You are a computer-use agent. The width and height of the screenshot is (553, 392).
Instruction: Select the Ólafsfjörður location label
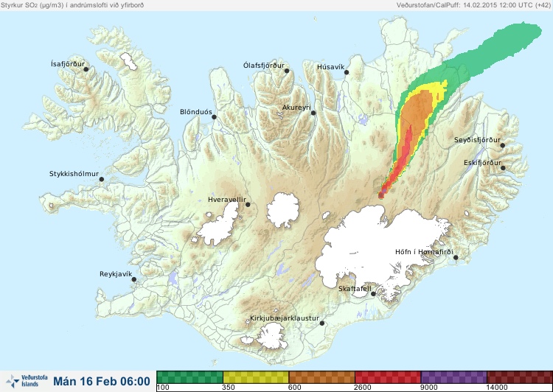pyautogui.click(x=264, y=66)
